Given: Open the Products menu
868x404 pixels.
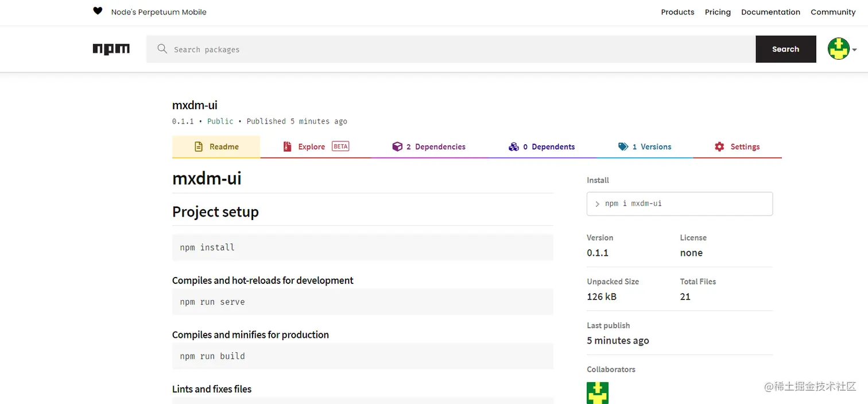Looking at the screenshot, I should 677,12.
